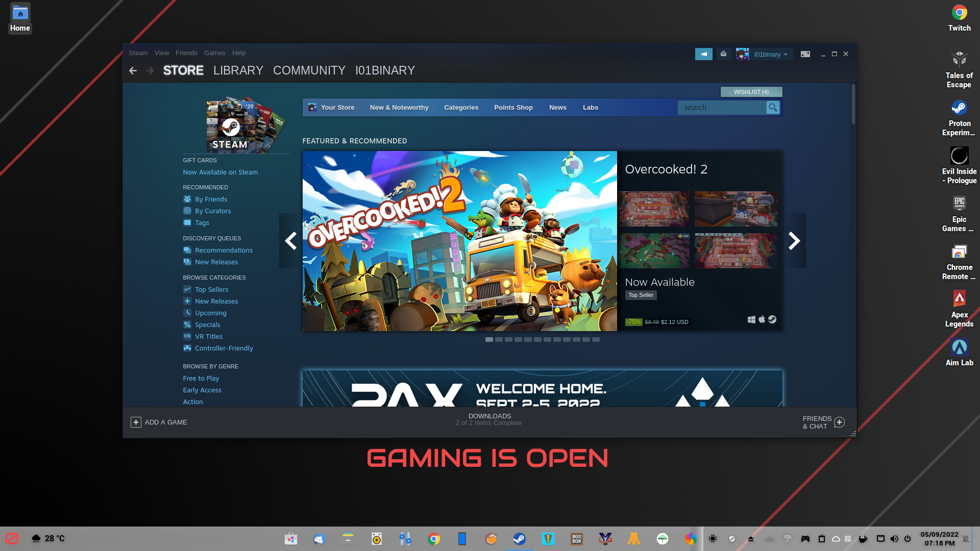Open the first Overcooked! 2 screenshot thumbnail
The image size is (980, 551).
654,209
